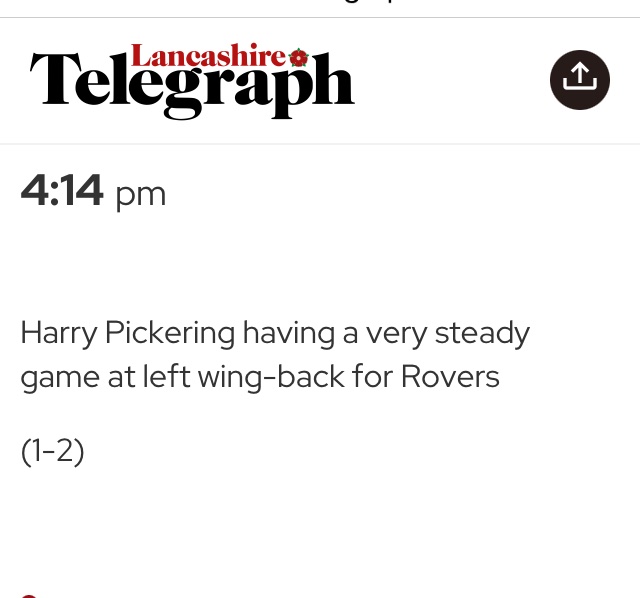The width and height of the screenshot is (640, 598).
Task: Click the name "Harry Pickering" in the update
Action: 127,333
